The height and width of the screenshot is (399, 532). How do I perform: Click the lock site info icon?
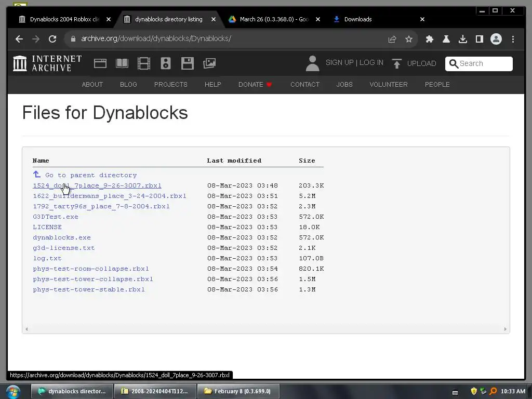click(x=73, y=39)
